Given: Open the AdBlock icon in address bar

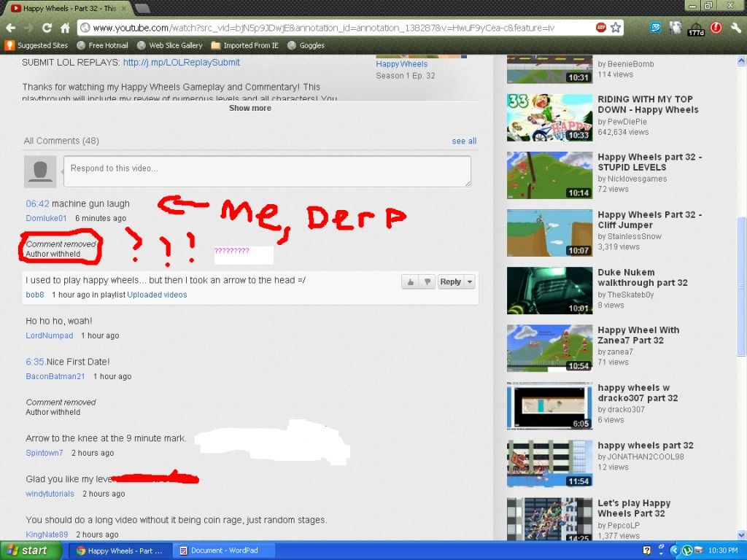Looking at the screenshot, I should point(601,28).
